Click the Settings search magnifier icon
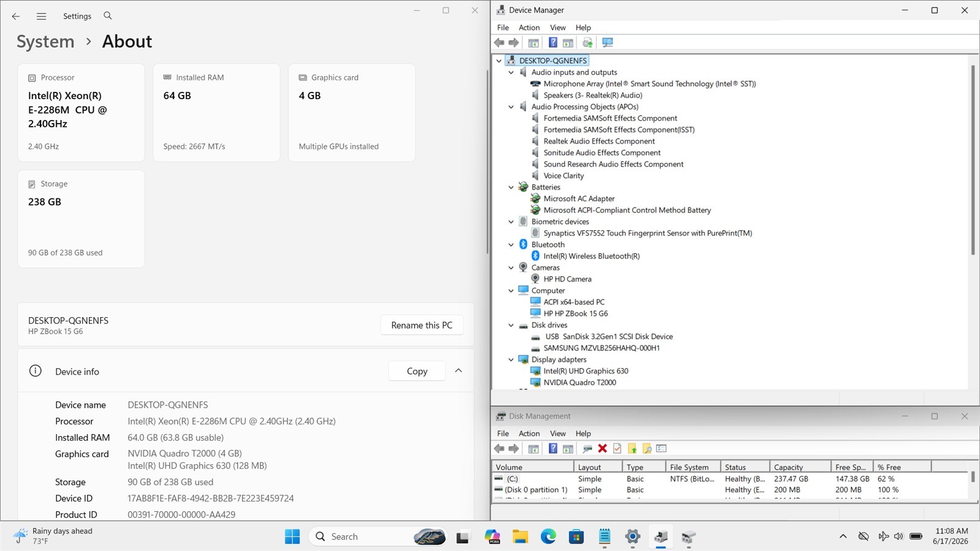 tap(108, 16)
